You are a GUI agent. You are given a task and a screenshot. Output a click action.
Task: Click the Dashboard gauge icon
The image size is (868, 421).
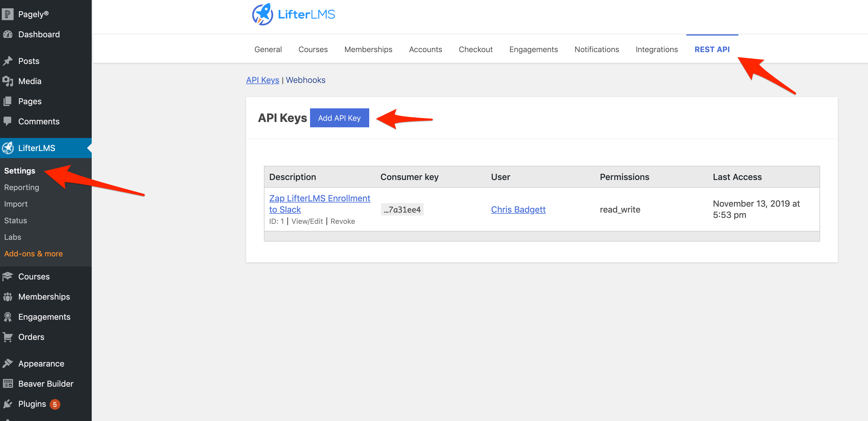click(x=7, y=34)
